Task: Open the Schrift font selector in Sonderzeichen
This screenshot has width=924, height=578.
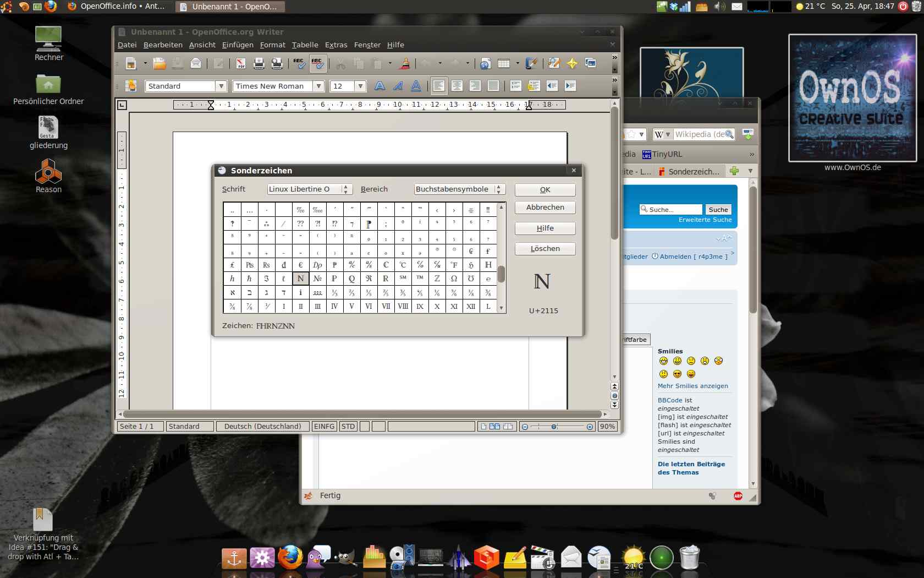Action: coord(309,189)
